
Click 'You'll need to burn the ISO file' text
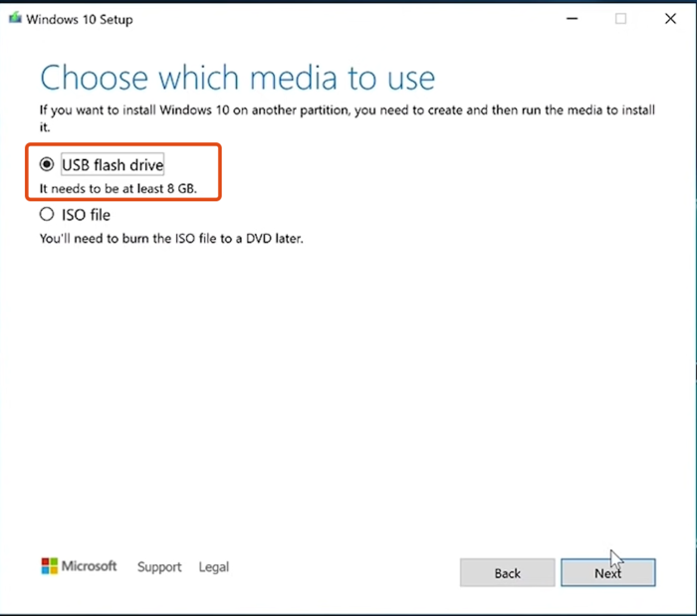pos(171,239)
